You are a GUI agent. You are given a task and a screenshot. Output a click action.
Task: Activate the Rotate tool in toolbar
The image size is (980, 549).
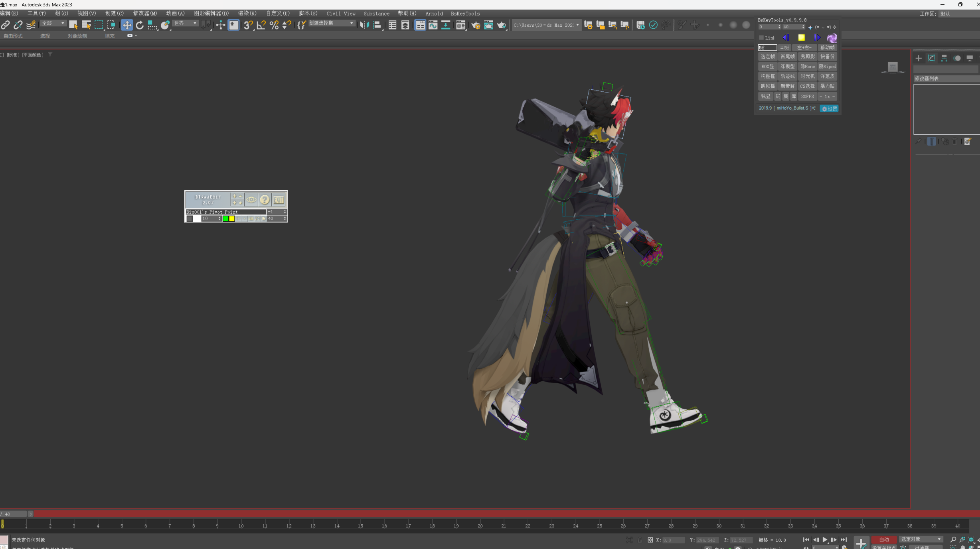(x=139, y=25)
